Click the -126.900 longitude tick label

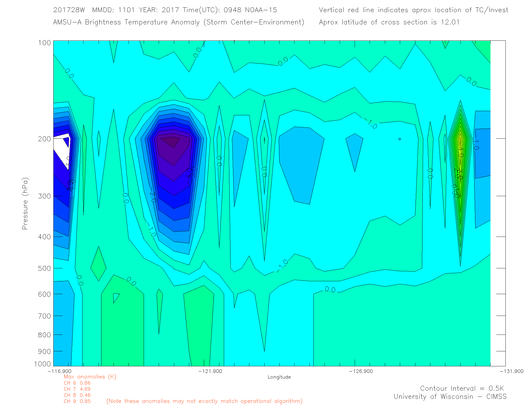pos(360,371)
